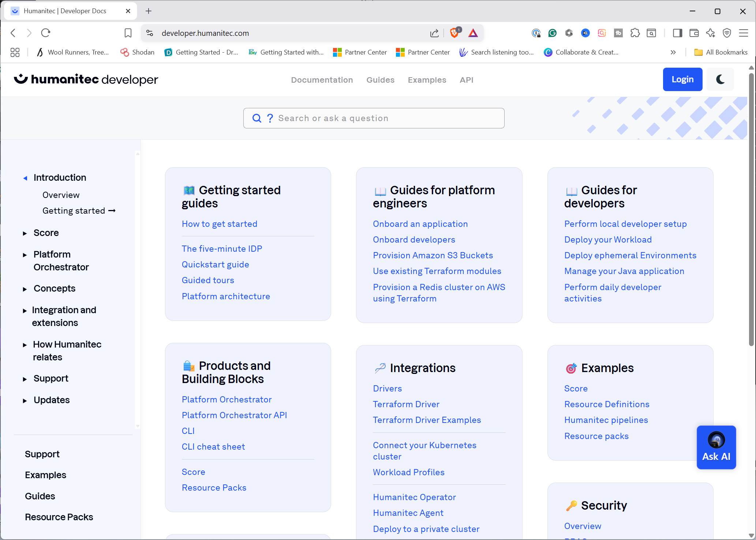Open the Documentation top nav item
756x540 pixels.
(322, 80)
